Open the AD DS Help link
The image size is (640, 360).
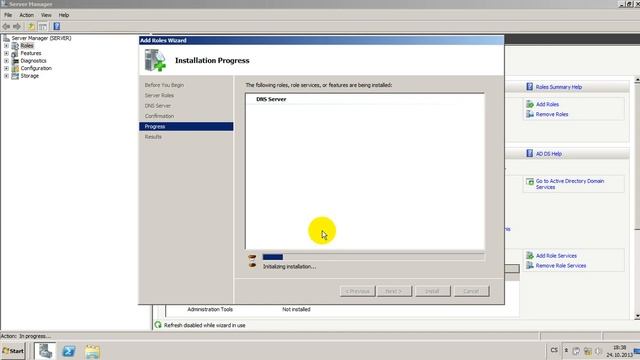point(549,154)
